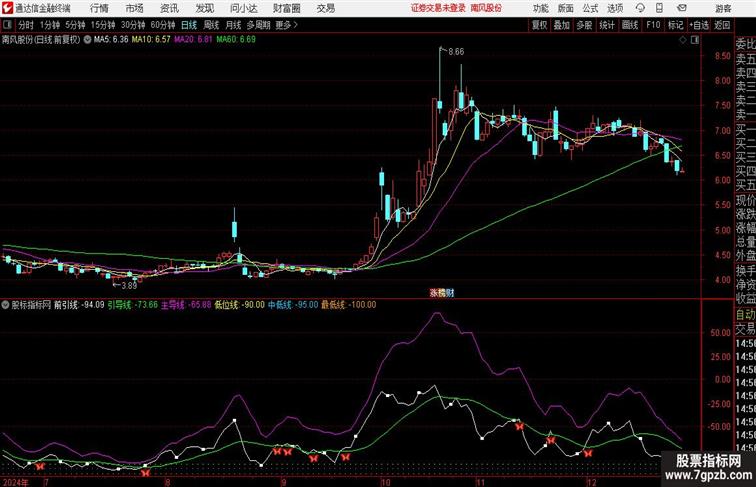756x487 pixels.
Task: Expand the main chart indicator dropdown arrow
Action: click(87, 40)
